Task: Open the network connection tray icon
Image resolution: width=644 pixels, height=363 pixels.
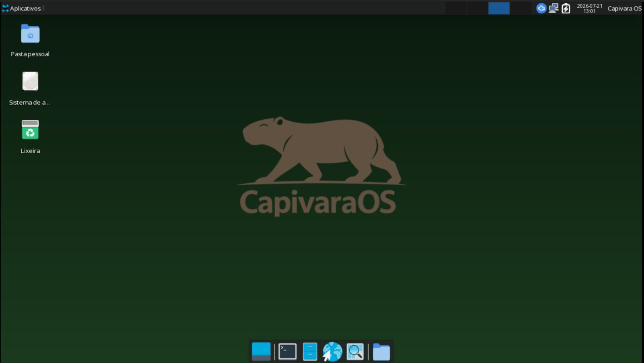Action: [x=554, y=8]
